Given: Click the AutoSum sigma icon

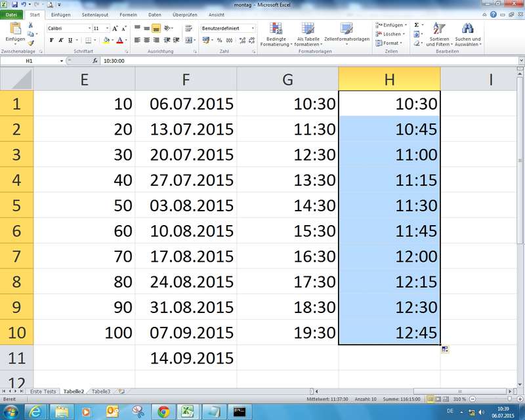Looking at the screenshot, I should click(417, 25).
